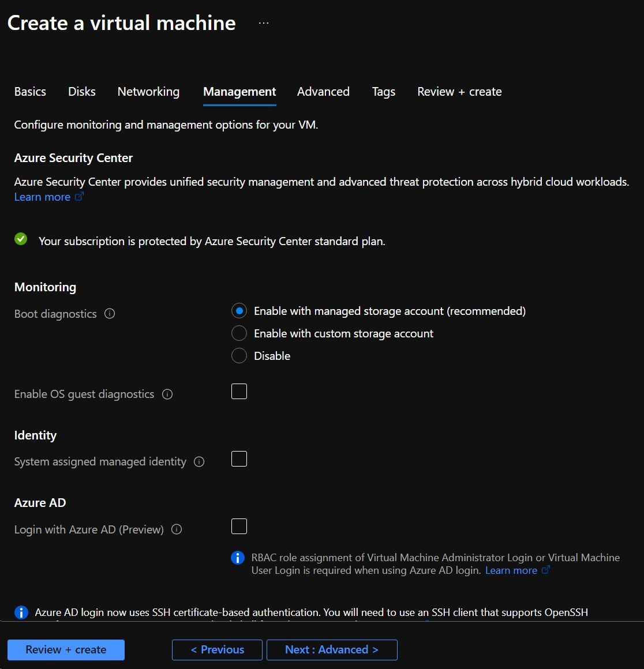The image size is (644, 669).
Task: Check the Enable OS guest diagnostics box
Action: pos(239,391)
